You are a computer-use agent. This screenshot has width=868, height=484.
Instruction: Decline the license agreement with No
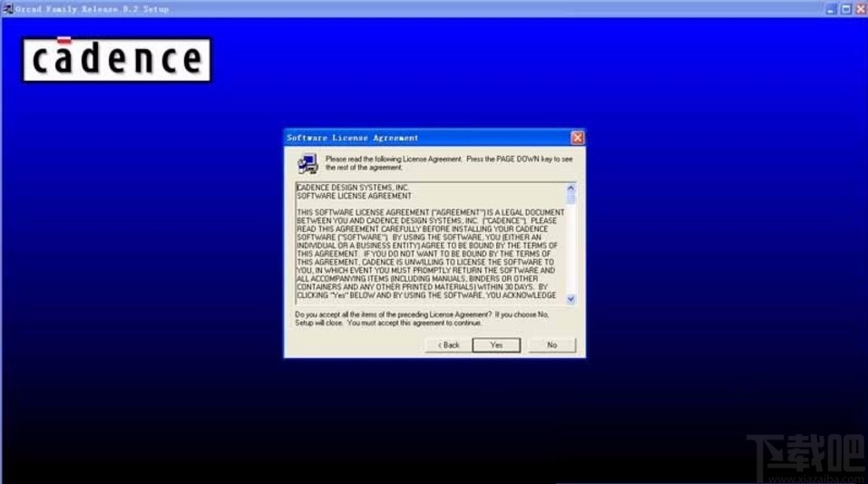(552, 345)
